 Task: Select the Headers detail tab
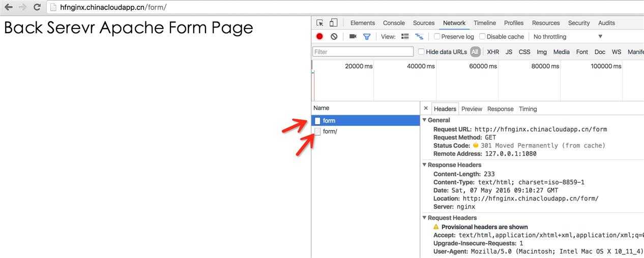click(x=445, y=109)
